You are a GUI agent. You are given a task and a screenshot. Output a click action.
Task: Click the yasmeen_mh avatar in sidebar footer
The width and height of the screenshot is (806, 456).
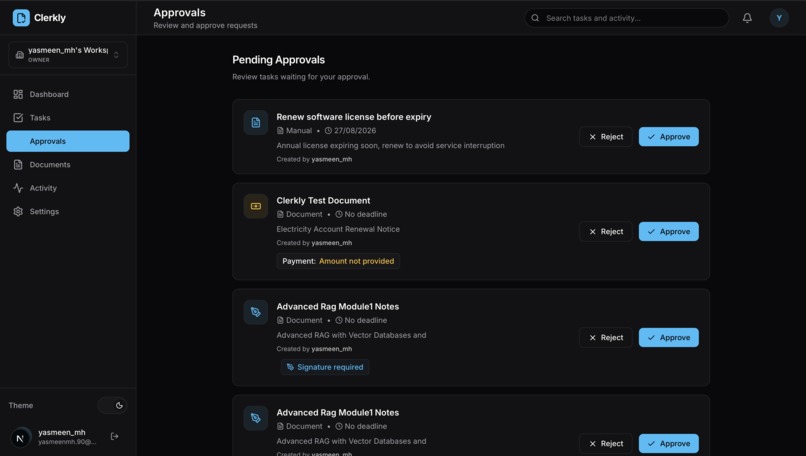(21, 438)
